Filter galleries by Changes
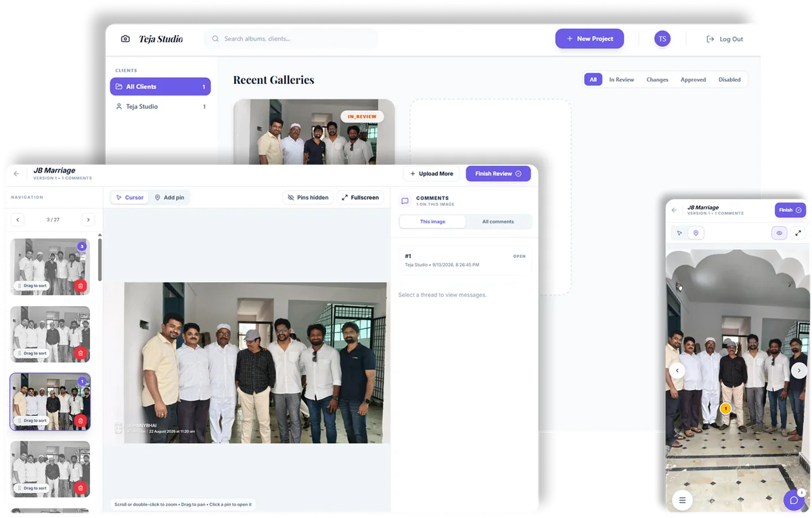This screenshot has width=812, height=518. (657, 80)
